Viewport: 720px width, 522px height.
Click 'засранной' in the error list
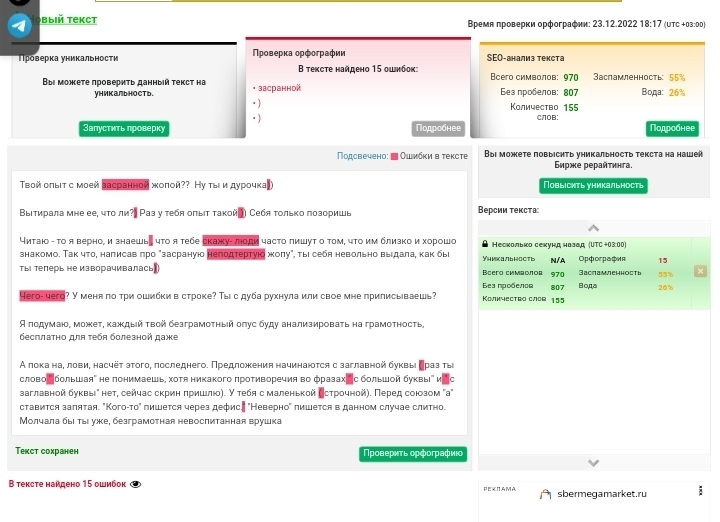(x=279, y=88)
